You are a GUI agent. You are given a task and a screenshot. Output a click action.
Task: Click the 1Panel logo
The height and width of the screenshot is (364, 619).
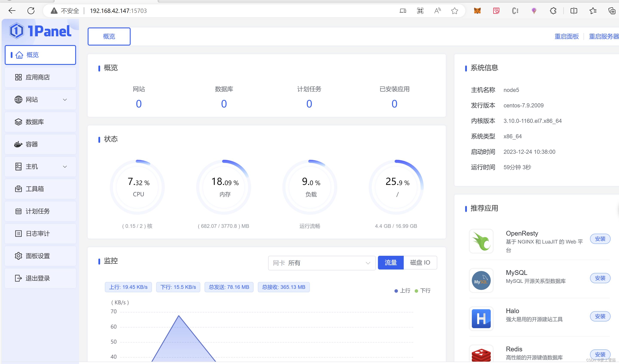pyautogui.click(x=40, y=31)
